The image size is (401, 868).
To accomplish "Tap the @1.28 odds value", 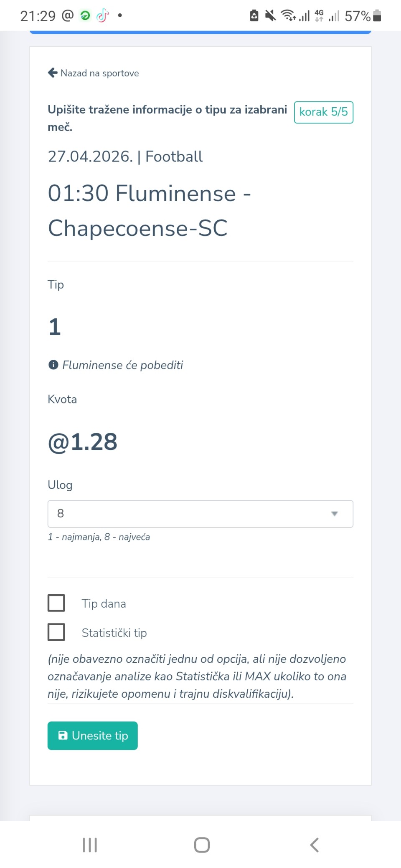I will (x=83, y=442).
